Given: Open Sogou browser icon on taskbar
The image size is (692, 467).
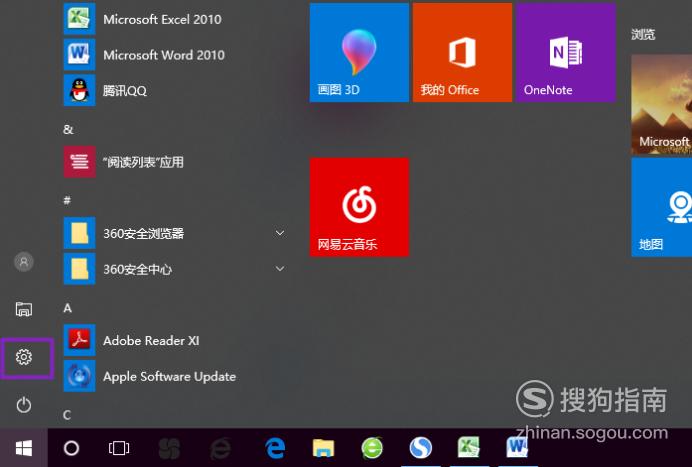Looking at the screenshot, I should (421, 448).
